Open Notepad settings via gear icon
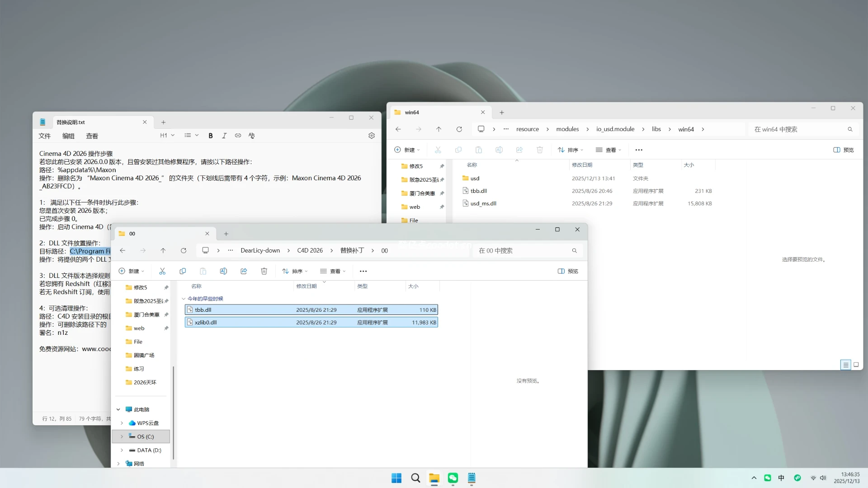 [371, 135]
